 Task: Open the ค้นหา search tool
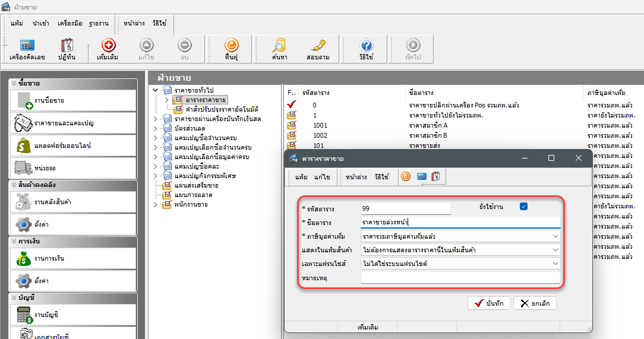279,49
